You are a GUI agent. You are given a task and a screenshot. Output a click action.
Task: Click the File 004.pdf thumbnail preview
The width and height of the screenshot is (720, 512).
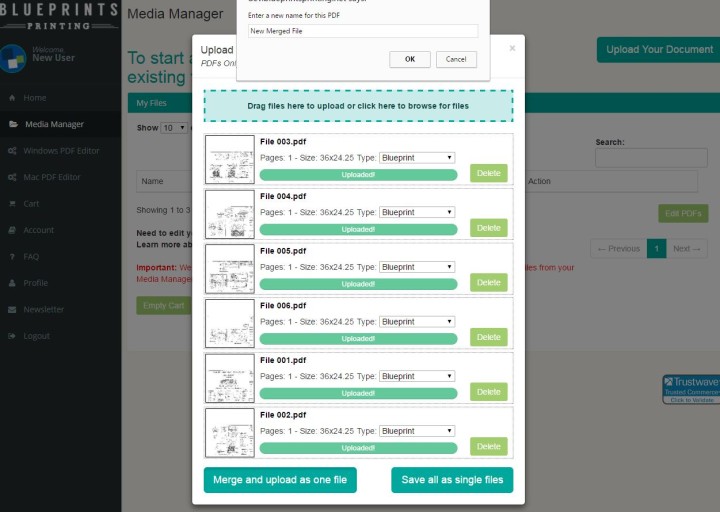coord(230,214)
